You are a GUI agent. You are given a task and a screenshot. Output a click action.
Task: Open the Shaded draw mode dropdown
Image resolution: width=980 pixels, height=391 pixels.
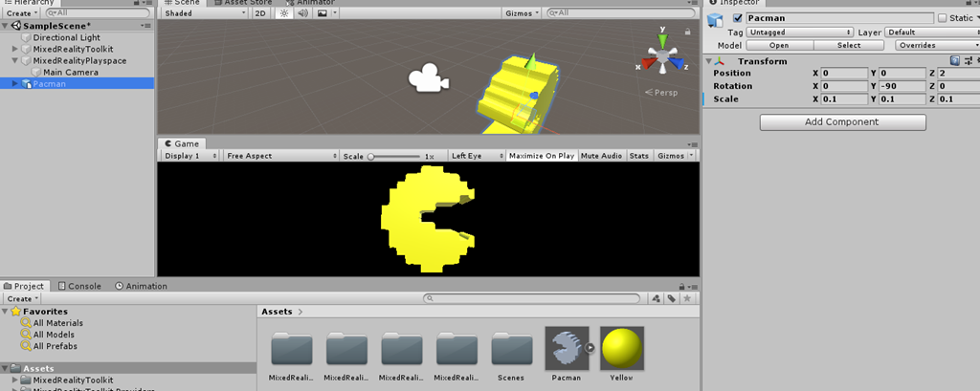(204, 13)
